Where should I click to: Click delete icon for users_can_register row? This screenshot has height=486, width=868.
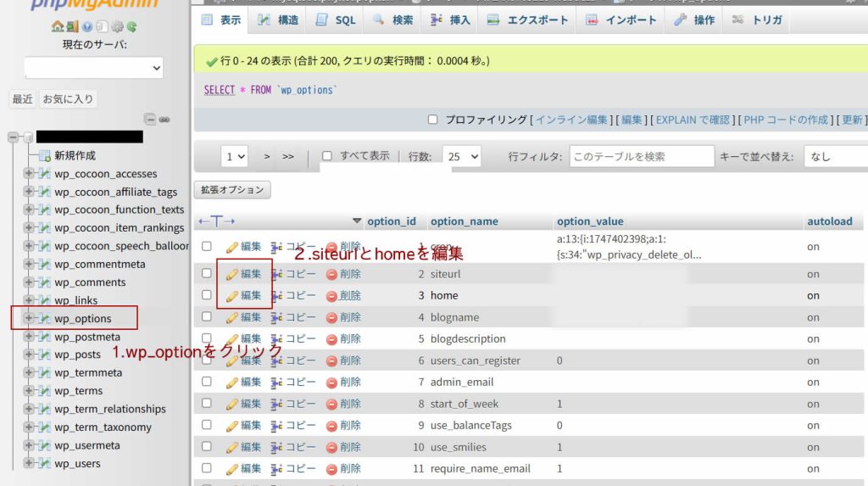[331, 360]
